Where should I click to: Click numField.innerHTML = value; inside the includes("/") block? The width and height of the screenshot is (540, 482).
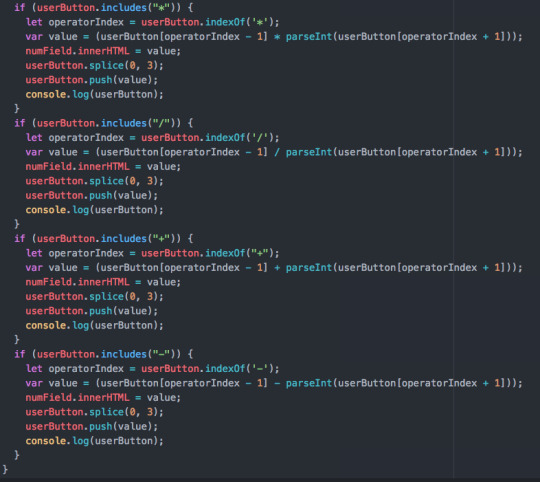[x=103, y=166]
